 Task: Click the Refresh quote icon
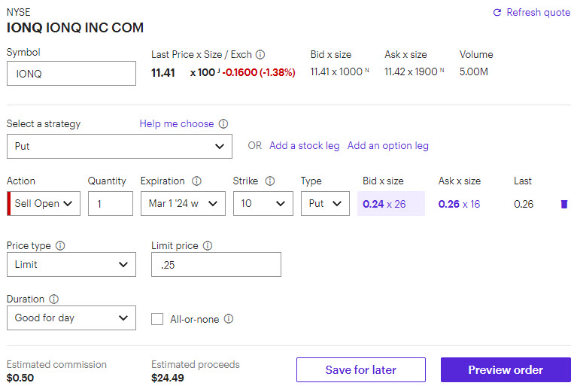[x=497, y=13]
